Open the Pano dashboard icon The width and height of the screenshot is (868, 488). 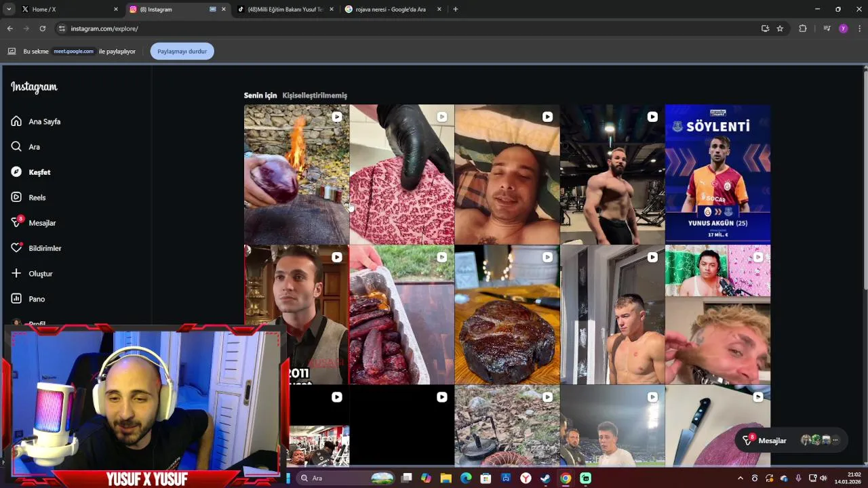[x=16, y=299]
